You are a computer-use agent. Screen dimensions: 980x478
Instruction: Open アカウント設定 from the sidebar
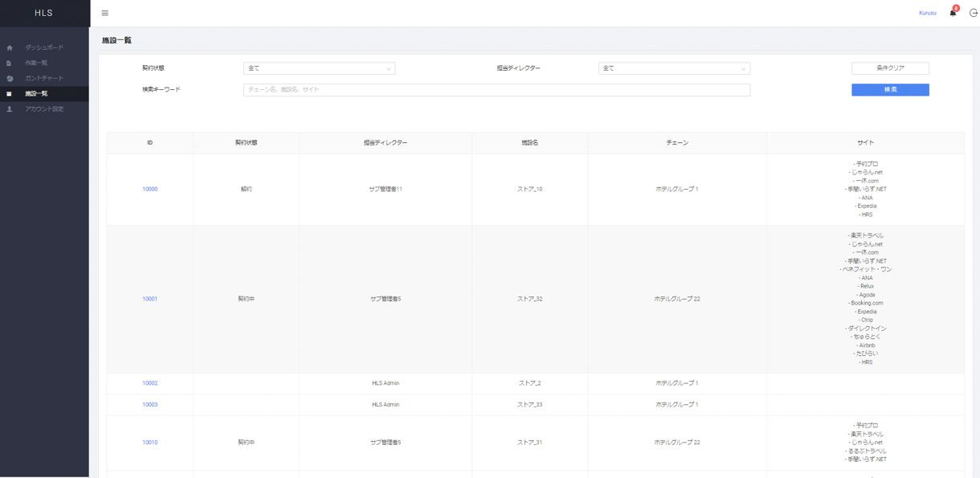[x=43, y=109]
